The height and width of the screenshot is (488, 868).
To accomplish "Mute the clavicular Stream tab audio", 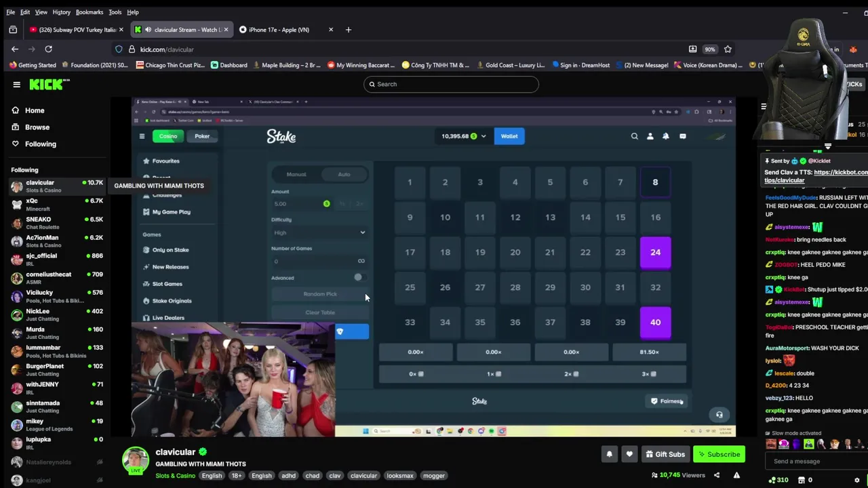I will [148, 30].
